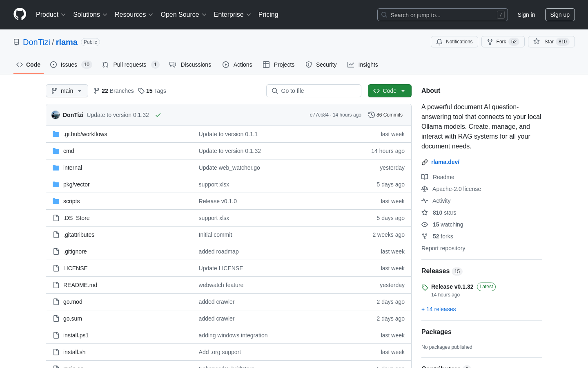Open the GitHub home logo

pyautogui.click(x=20, y=14)
